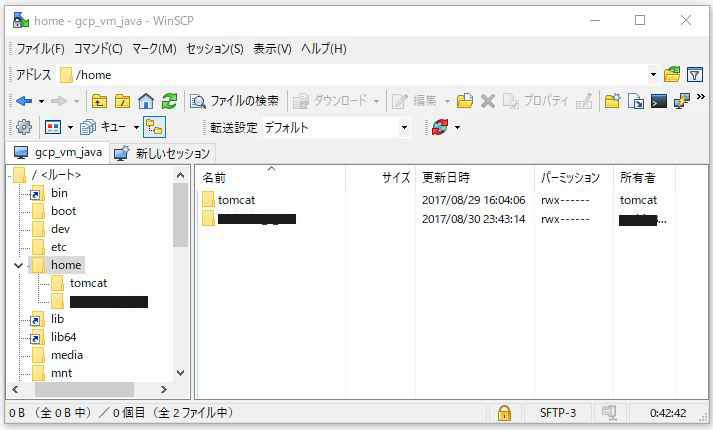
Task: Switch to the gcp_vm_java session tab
Action: (x=57, y=152)
